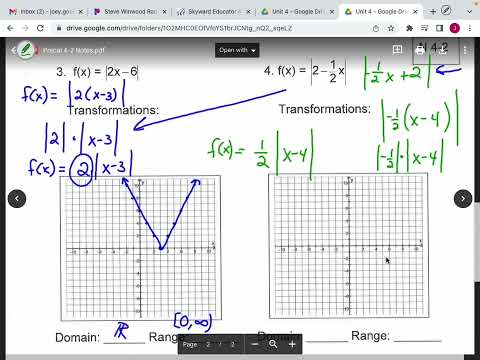Print the PDF with printer icon
Screen dimensions: 480x360
pyautogui.click(x=420, y=50)
